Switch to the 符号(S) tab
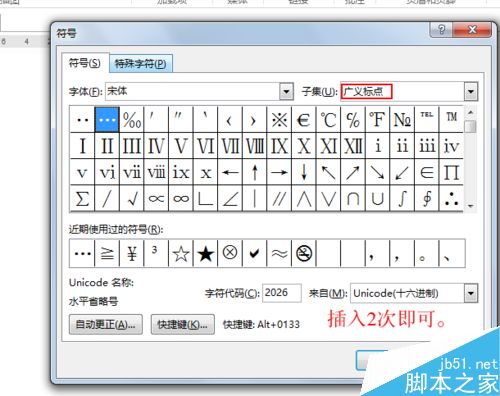 point(85,63)
